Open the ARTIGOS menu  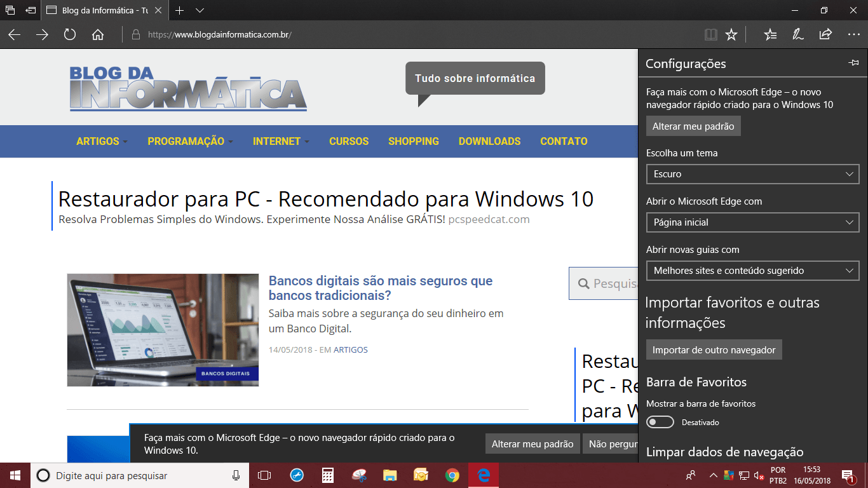[x=102, y=141]
